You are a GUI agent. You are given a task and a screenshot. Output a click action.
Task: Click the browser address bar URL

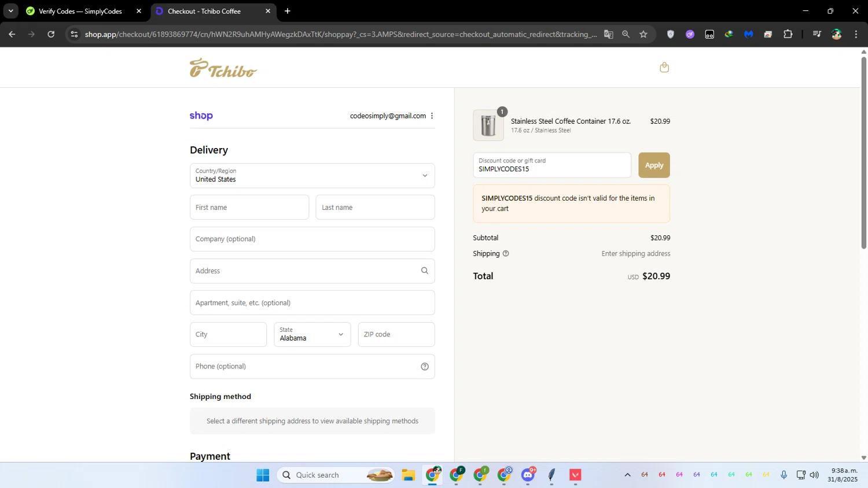tap(340, 34)
